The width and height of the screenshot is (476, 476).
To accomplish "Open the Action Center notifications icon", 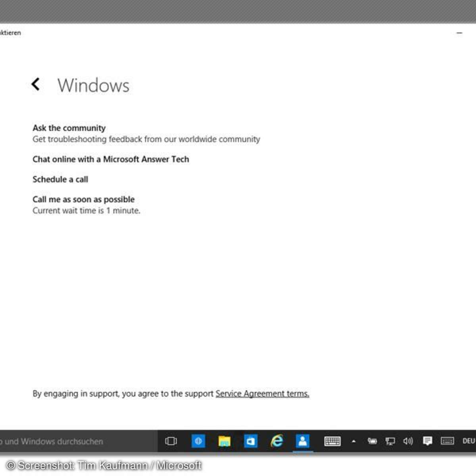I will (x=427, y=441).
